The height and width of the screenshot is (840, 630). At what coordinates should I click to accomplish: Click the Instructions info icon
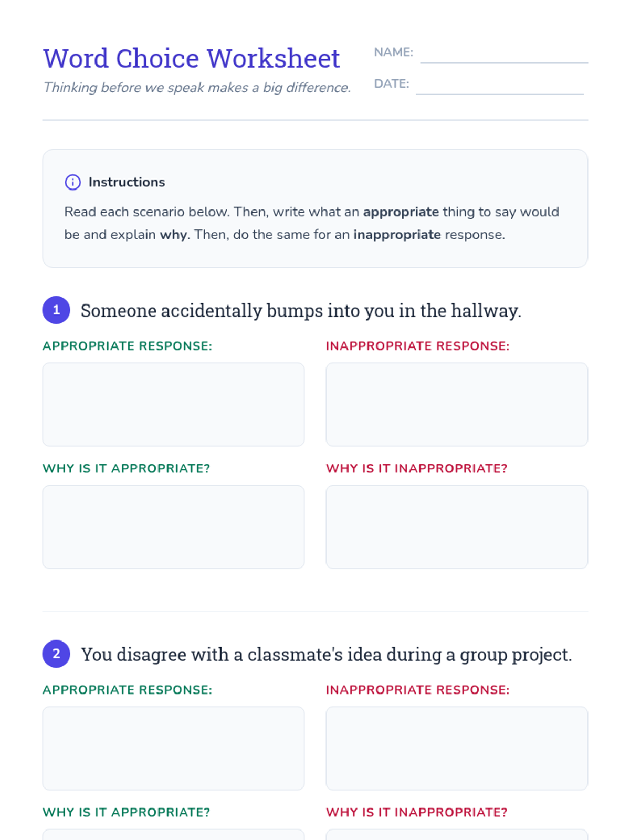pos(72,182)
